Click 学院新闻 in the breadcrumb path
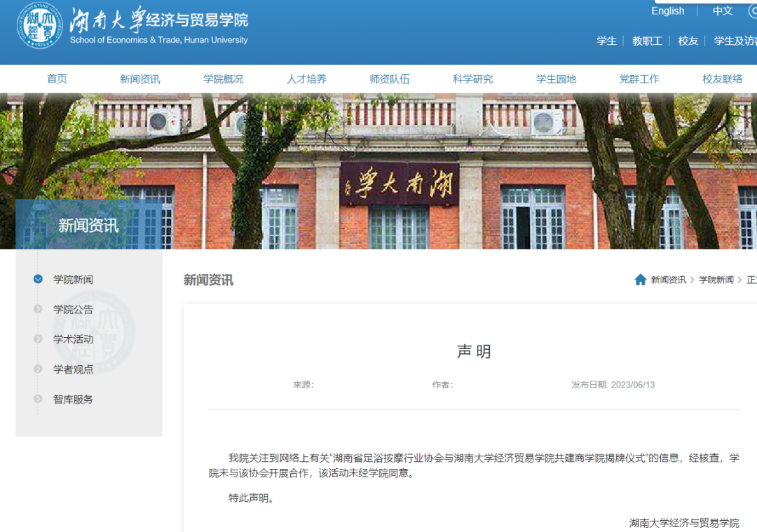The height and width of the screenshot is (532, 757). (716, 280)
